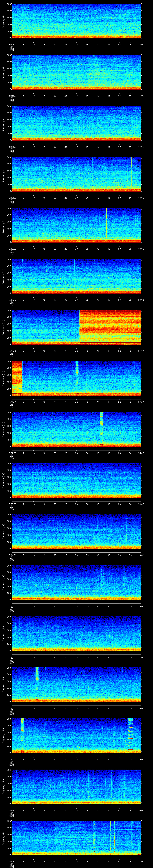Open the spectrogram panel starting at 16:24:00
This screenshot has height=868, width=153.
(76, 531)
